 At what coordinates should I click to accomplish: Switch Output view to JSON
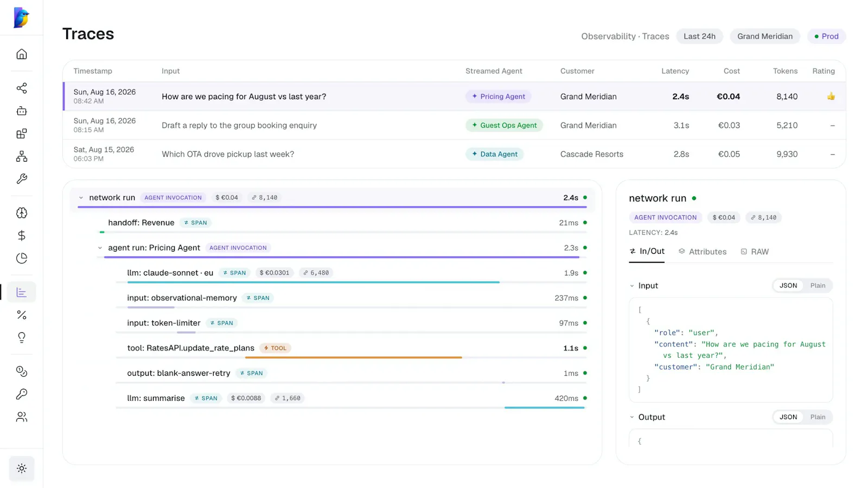coord(788,417)
